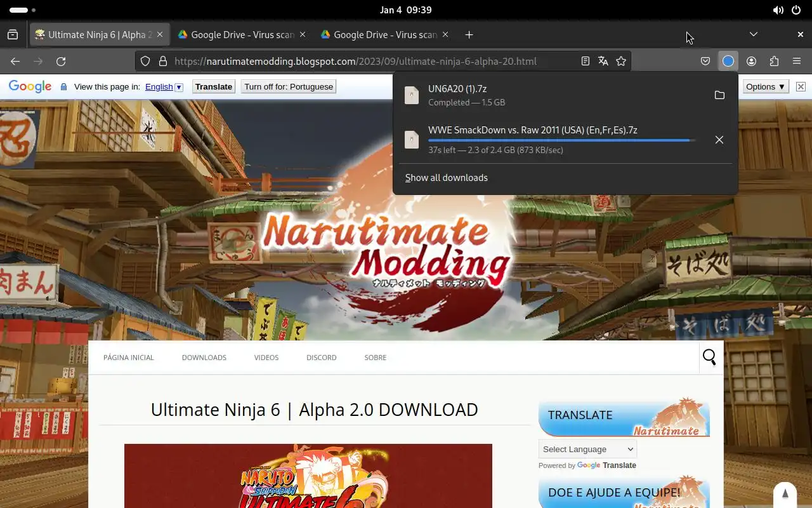
Task: Open the translate page icon in address bar
Action: click(x=603, y=62)
